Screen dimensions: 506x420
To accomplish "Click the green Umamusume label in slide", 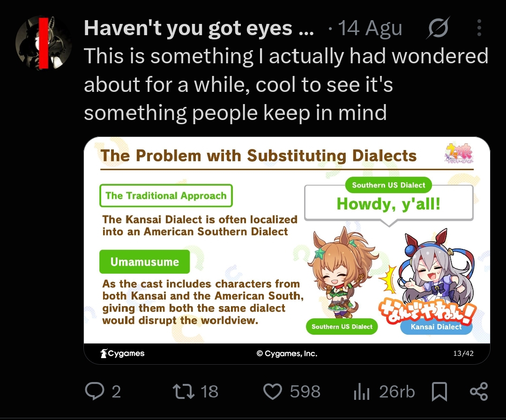I will tap(145, 262).
